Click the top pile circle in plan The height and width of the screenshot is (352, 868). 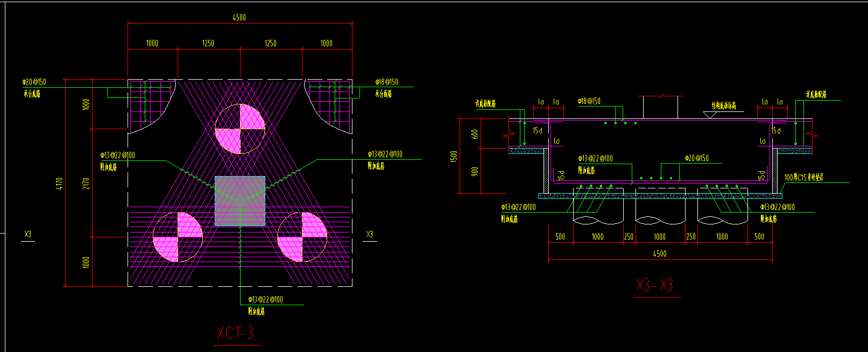[x=240, y=129]
